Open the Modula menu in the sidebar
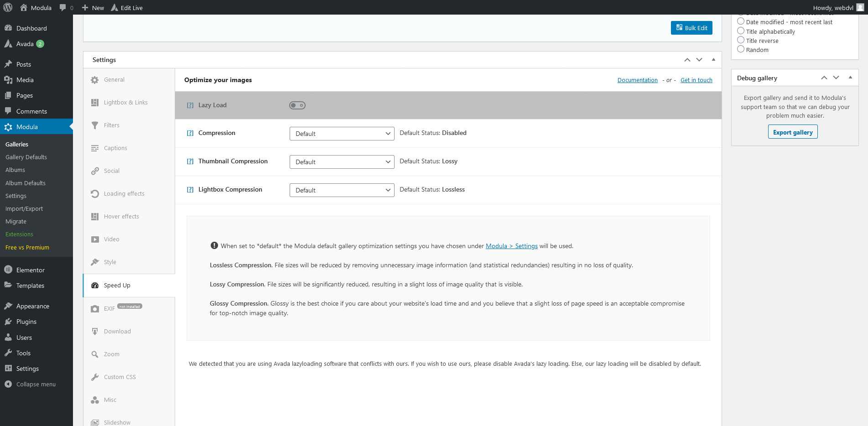868x426 pixels. point(26,126)
